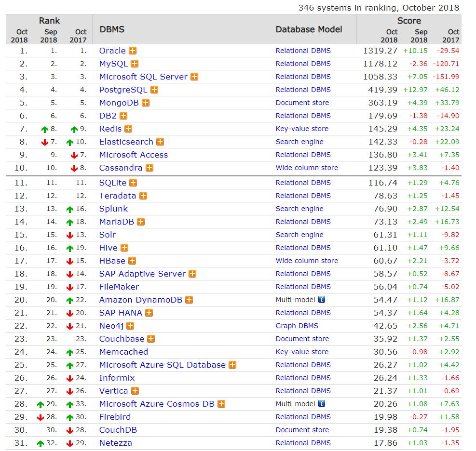Click the plus icon next to HBase
The height and width of the screenshot is (451, 476).
pos(132,261)
